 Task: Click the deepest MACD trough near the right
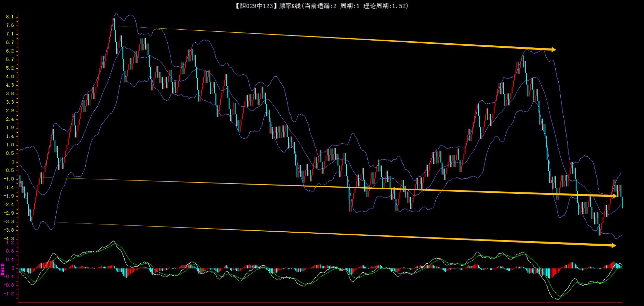[x=557, y=298]
